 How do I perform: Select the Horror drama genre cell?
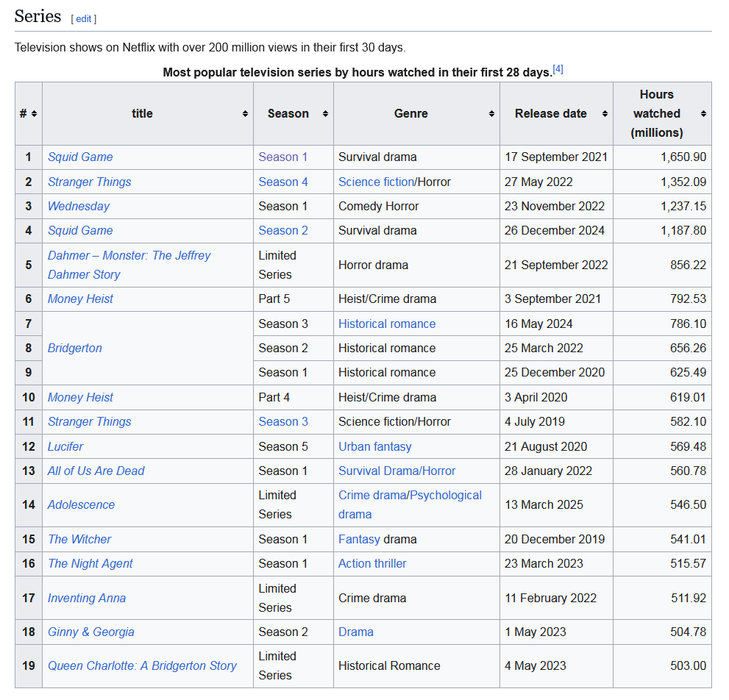click(416, 265)
